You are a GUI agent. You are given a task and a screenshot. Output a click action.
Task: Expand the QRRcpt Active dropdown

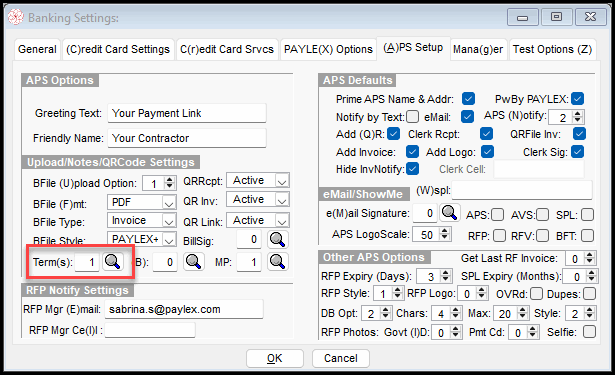click(x=282, y=181)
